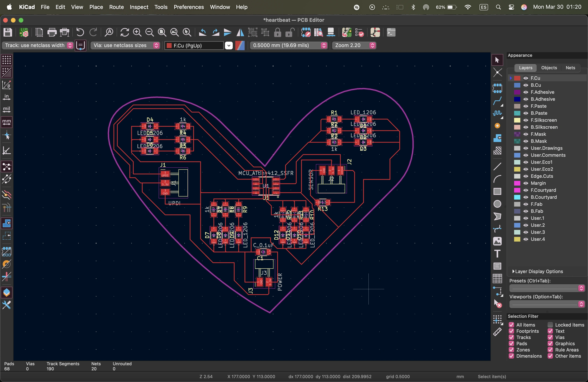Pick the Add Text tool
The image size is (588, 382).
coord(497,254)
